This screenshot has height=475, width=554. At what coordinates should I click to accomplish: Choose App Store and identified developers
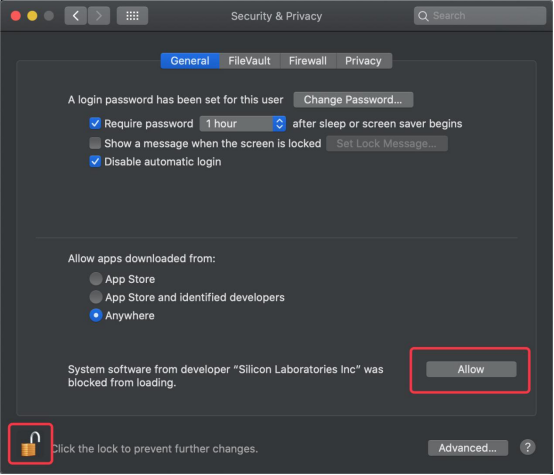point(96,297)
